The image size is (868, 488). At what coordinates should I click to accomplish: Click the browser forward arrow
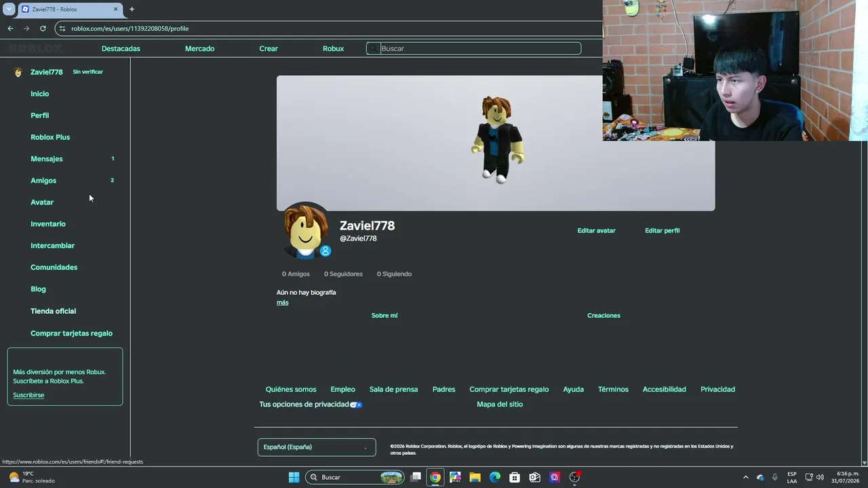(x=26, y=28)
